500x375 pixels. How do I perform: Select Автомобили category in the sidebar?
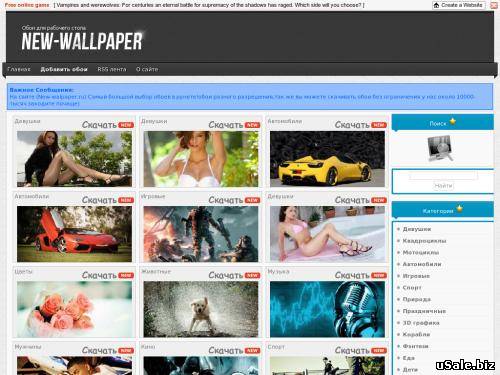point(422,264)
